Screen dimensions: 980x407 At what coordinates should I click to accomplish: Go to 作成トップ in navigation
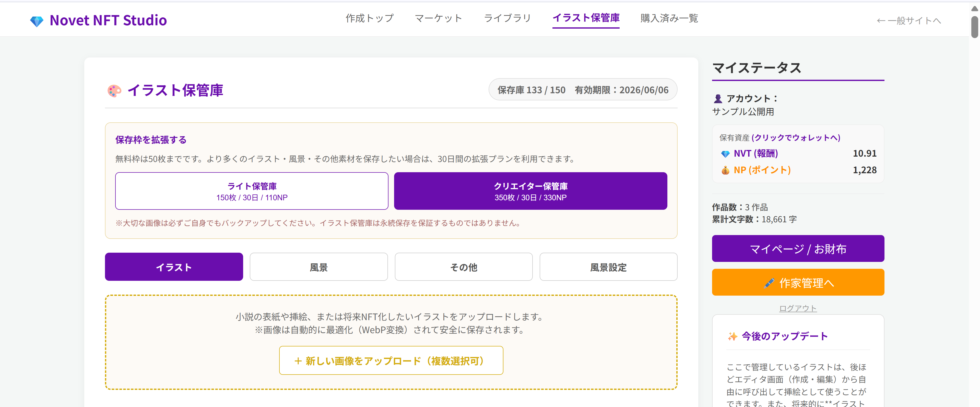pos(369,18)
